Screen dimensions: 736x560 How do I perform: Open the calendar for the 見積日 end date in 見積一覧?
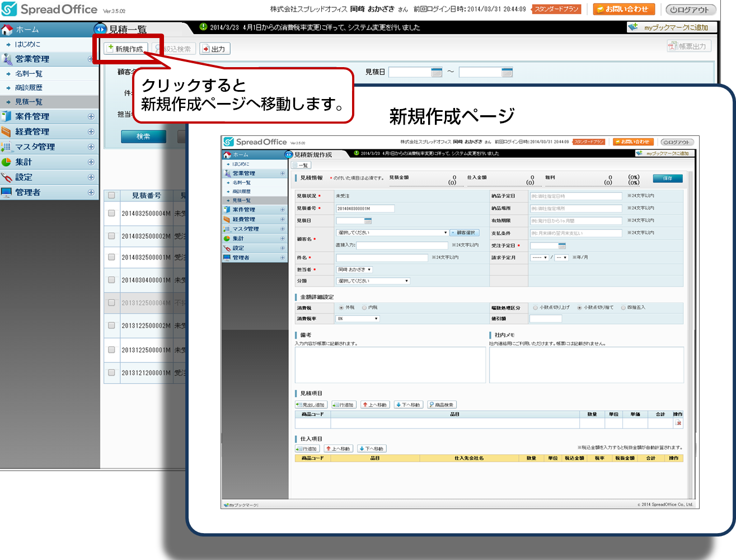pyautogui.click(x=507, y=72)
